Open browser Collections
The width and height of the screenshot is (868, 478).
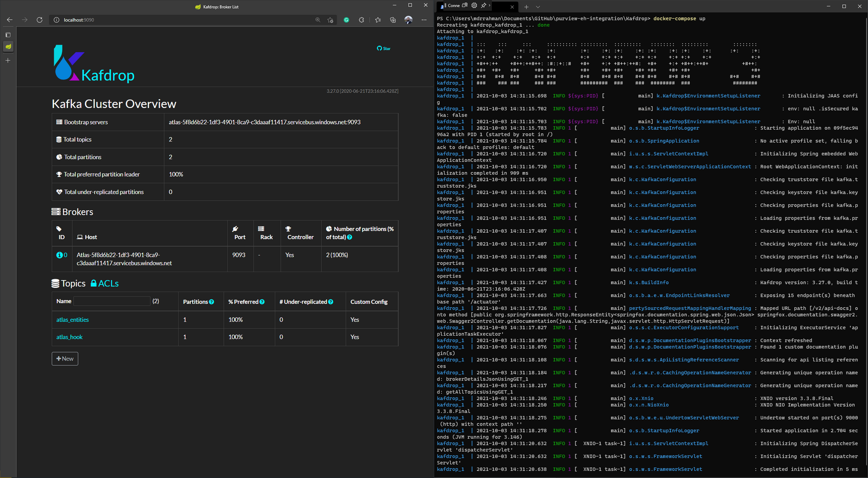[393, 20]
